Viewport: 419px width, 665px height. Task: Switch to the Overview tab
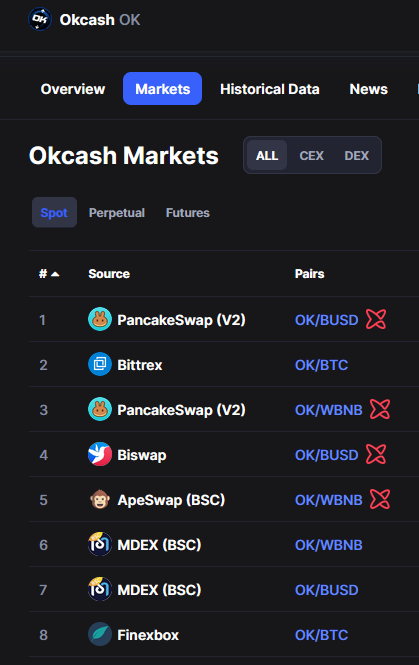[73, 89]
